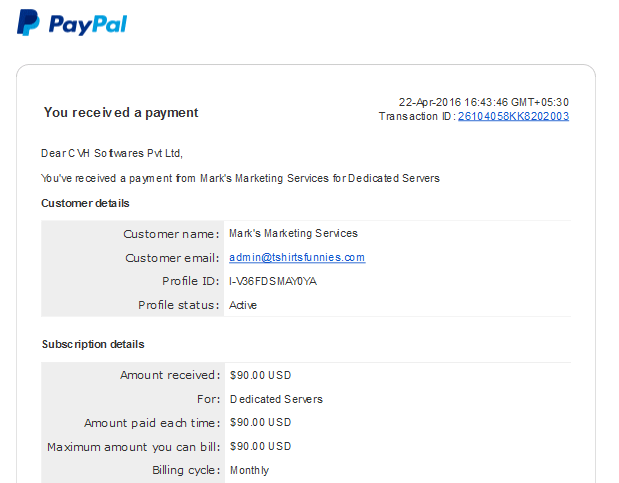The height and width of the screenshot is (483, 619).
Task: Select the 'You received a payment' heading
Action: [x=121, y=113]
